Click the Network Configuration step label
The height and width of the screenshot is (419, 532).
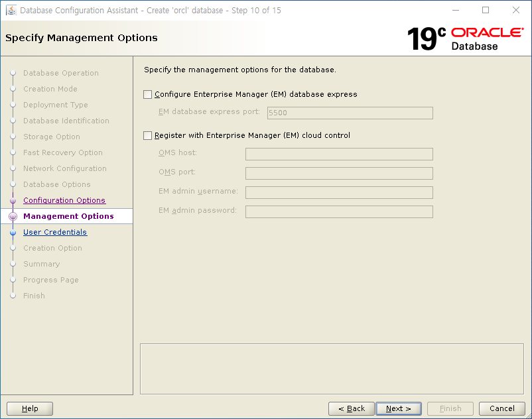tap(65, 168)
